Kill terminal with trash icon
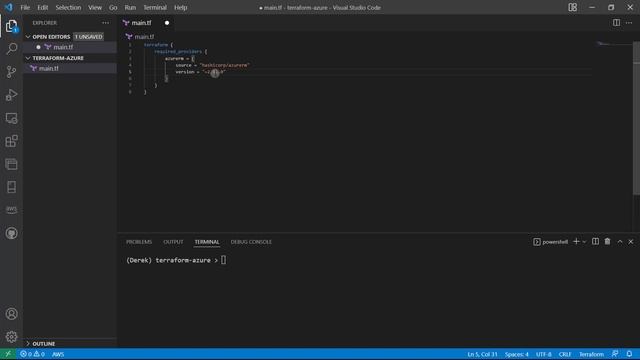 coord(607,242)
